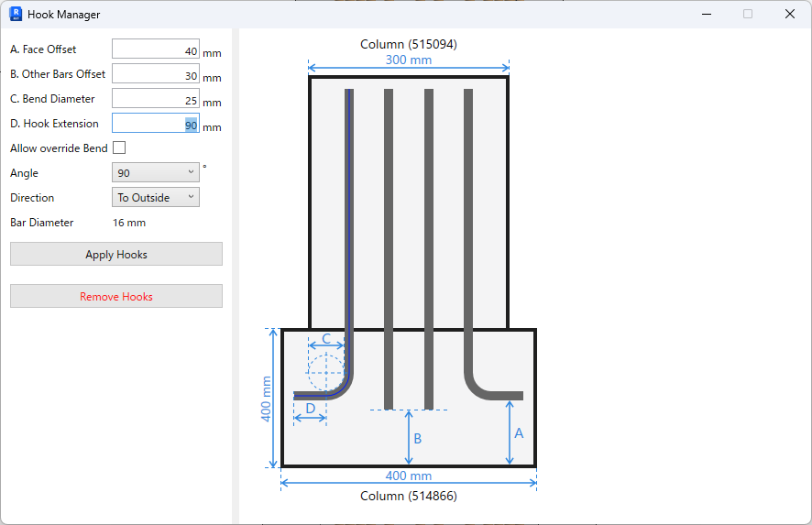Click the Other Bars Offset input field
This screenshot has width=812, height=525.
[x=156, y=73]
